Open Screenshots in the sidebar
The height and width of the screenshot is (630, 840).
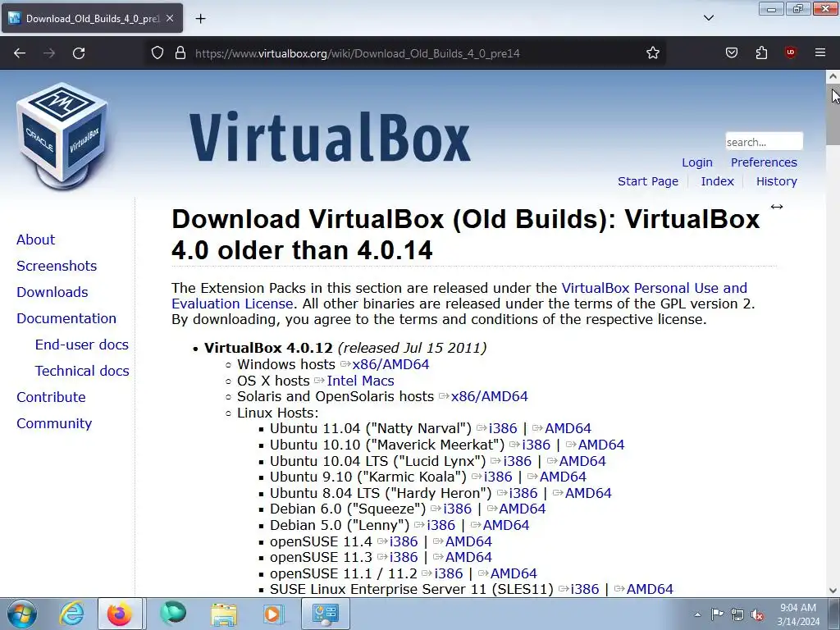[57, 266]
